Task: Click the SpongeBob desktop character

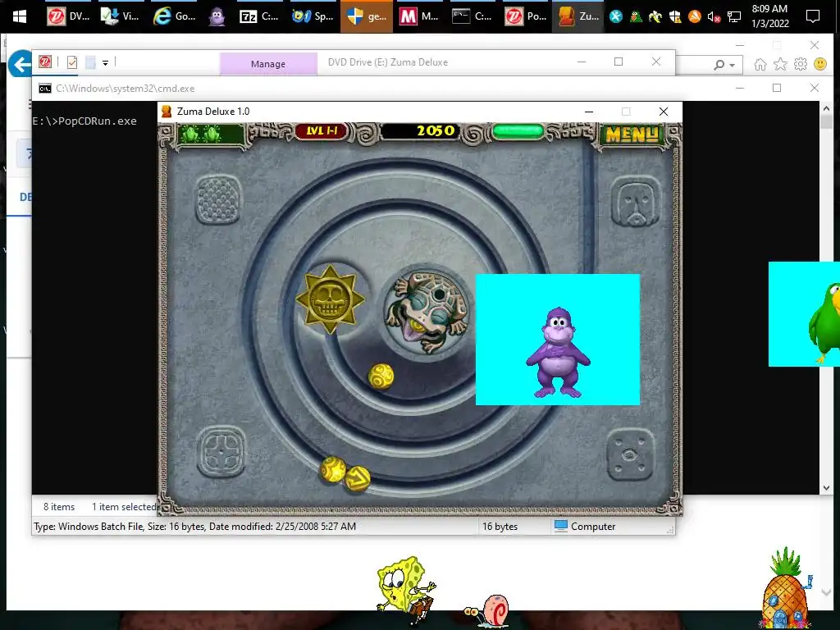Action: pos(405,589)
